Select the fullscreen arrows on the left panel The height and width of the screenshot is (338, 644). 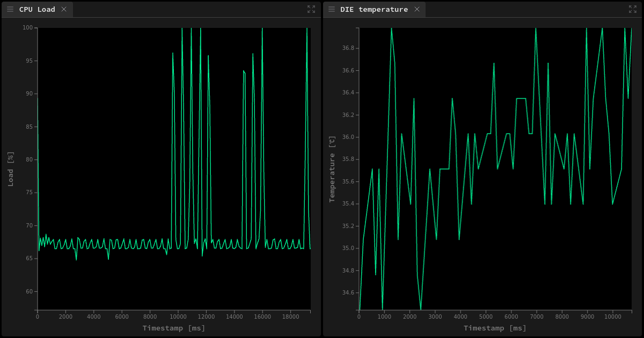311,9
